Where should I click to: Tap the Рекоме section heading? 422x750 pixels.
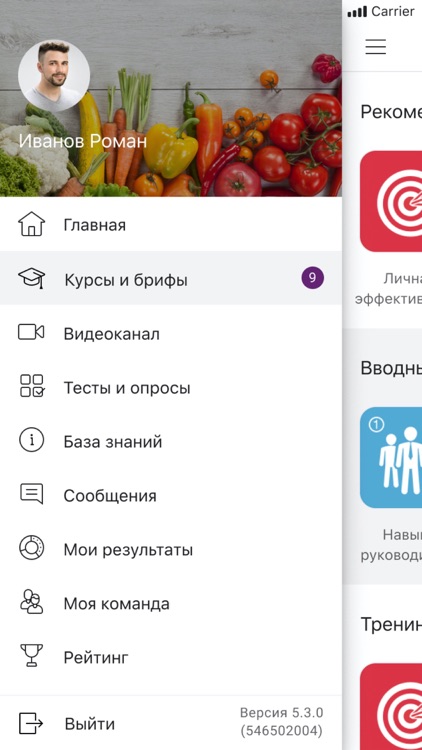[391, 112]
